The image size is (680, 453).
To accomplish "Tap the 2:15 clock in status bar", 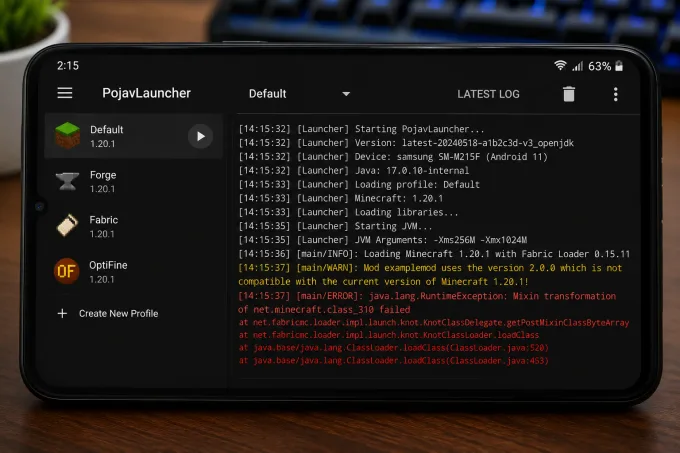I will [68, 65].
